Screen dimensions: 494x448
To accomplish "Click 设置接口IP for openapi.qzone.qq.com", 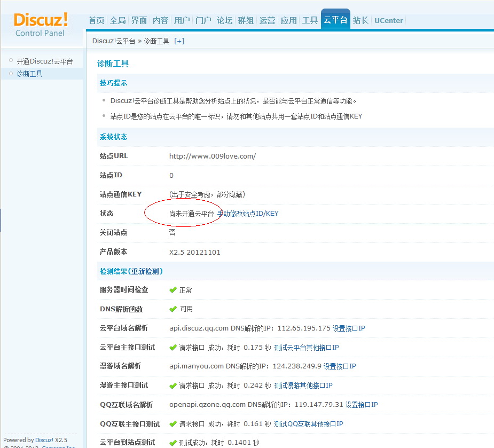I will (362, 405).
